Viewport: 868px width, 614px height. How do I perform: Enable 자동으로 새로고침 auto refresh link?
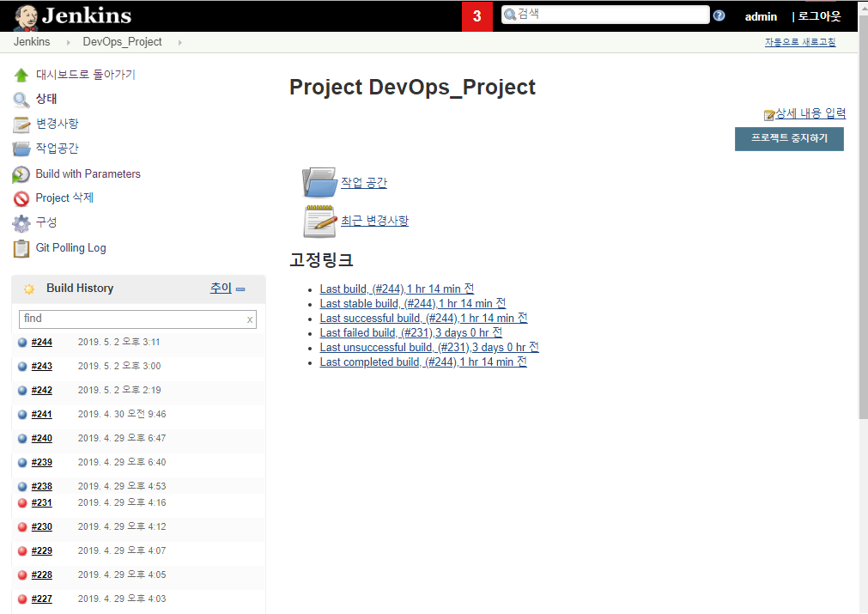coord(800,42)
